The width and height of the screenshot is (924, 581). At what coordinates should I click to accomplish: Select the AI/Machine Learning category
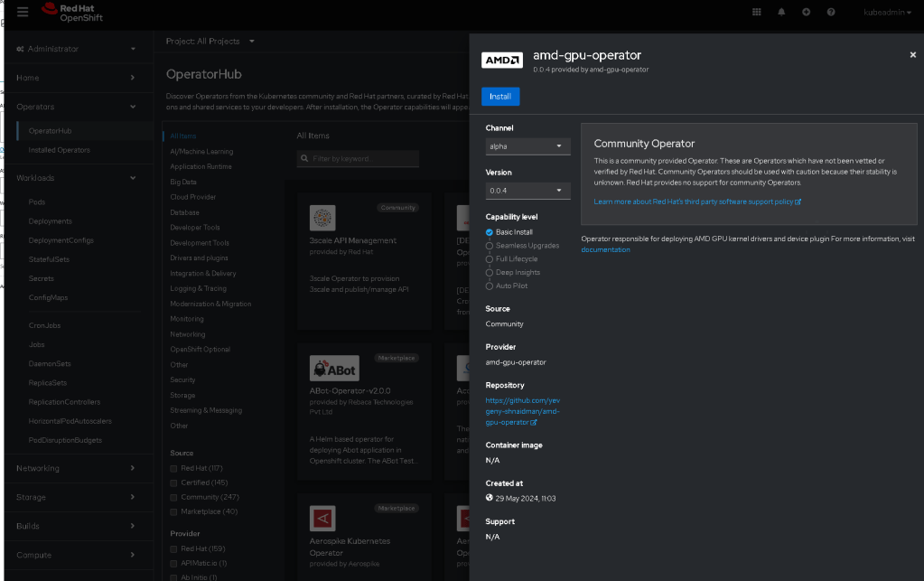[x=201, y=152]
